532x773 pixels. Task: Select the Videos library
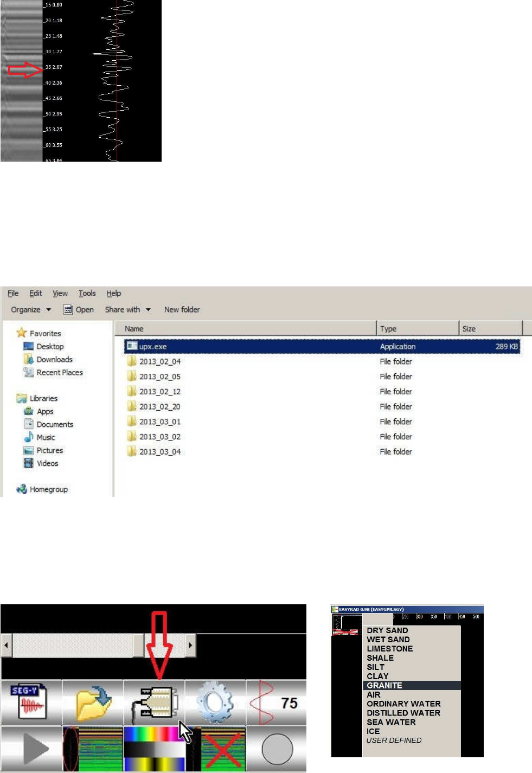click(x=41, y=463)
